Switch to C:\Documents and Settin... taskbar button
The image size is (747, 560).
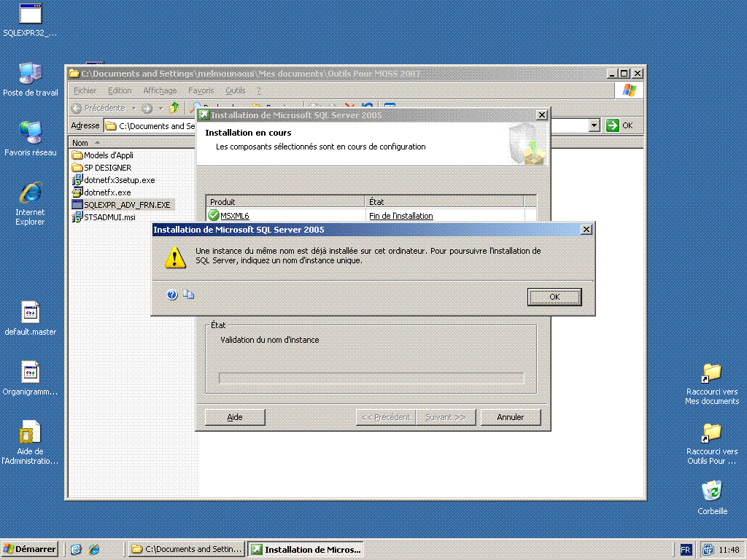coord(187,549)
